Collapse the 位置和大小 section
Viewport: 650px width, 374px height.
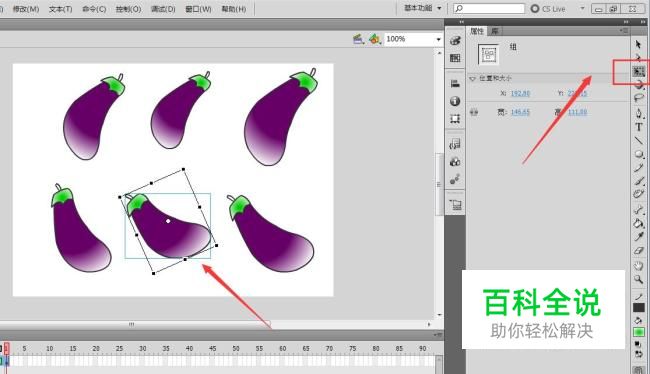473,78
